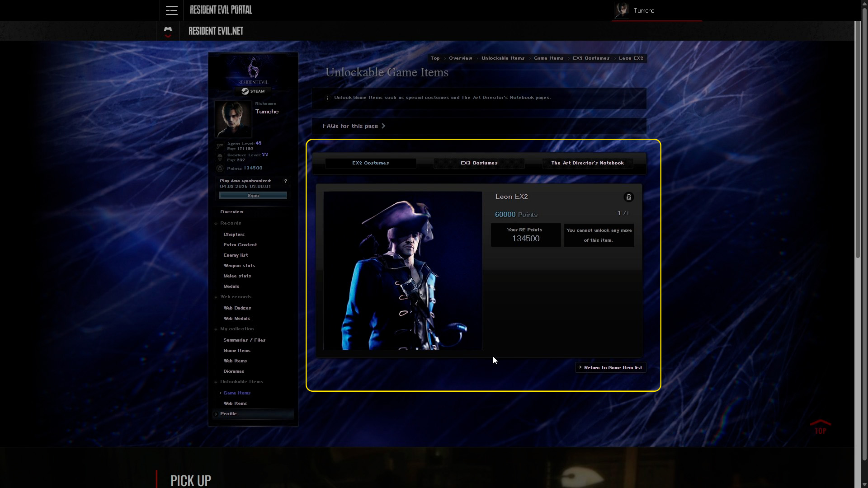Switch to the EX2 Costumes tab

(371, 163)
